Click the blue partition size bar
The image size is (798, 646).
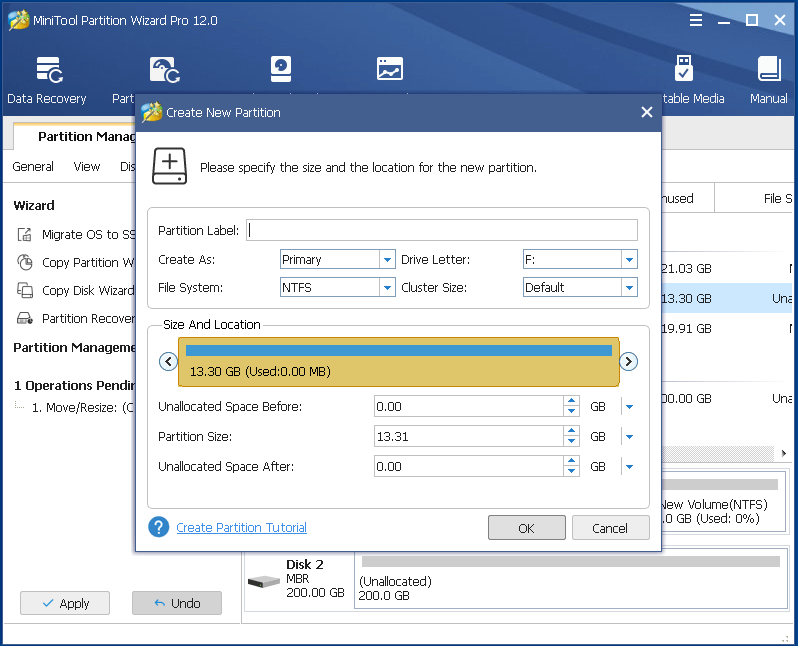(x=398, y=350)
